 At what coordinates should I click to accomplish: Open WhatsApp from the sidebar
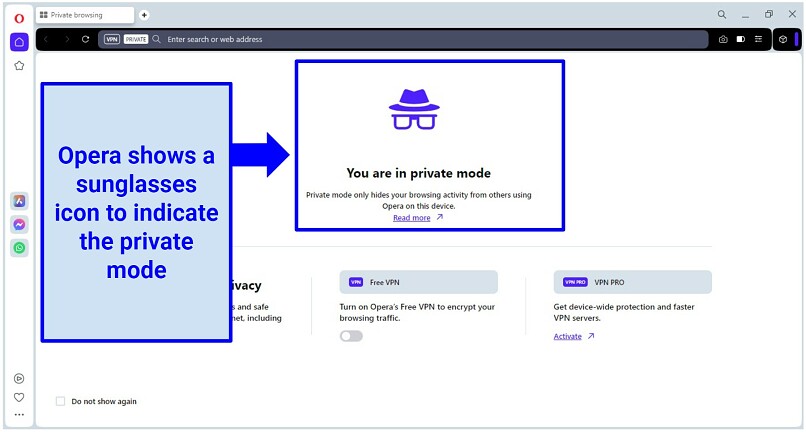pyautogui.click(x=20, y=248)
